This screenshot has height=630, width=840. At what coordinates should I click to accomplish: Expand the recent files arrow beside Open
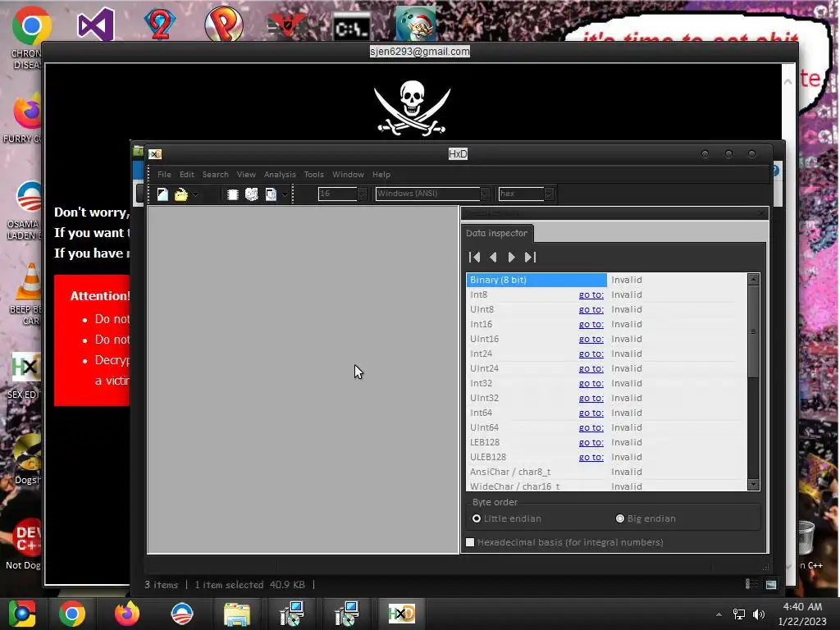tap(196, 194)
